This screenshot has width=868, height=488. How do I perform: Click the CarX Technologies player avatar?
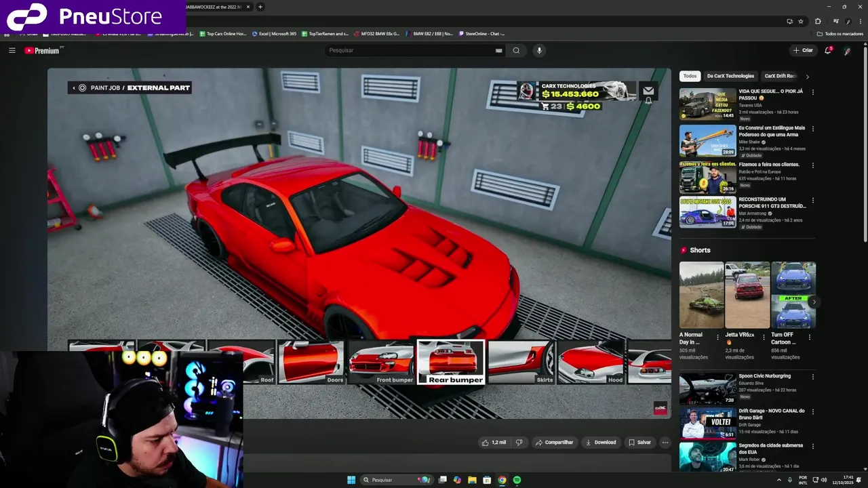coord(527,91)
